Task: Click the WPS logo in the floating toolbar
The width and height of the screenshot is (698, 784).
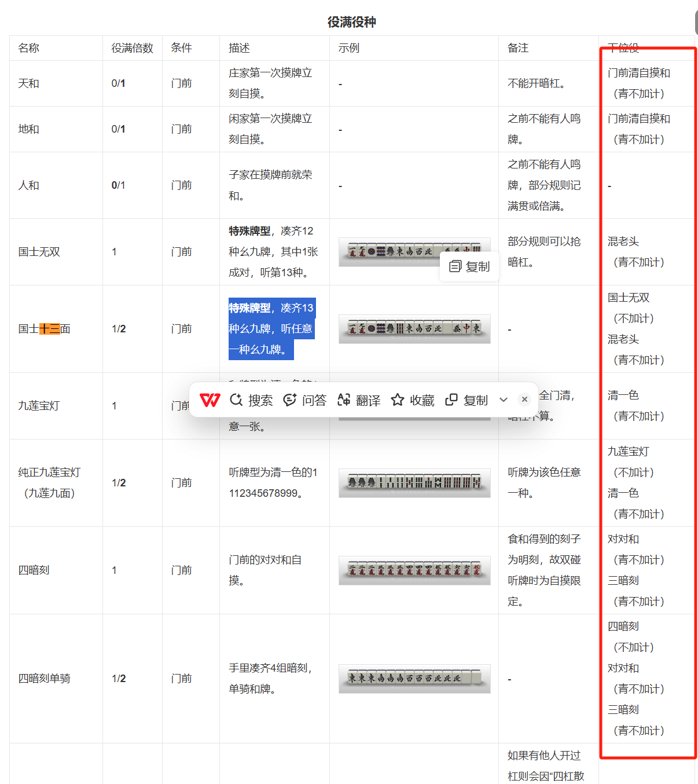Action: [x=210, y=400]
